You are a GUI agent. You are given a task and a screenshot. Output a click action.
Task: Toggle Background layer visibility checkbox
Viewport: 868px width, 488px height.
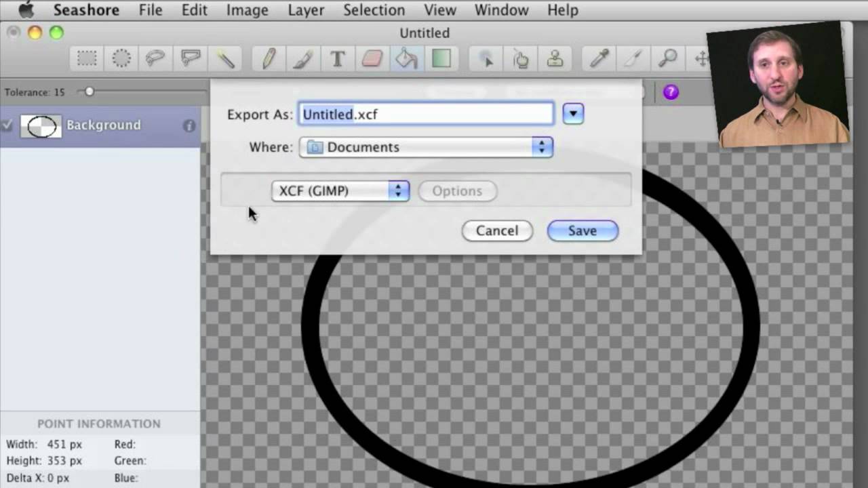7,125
